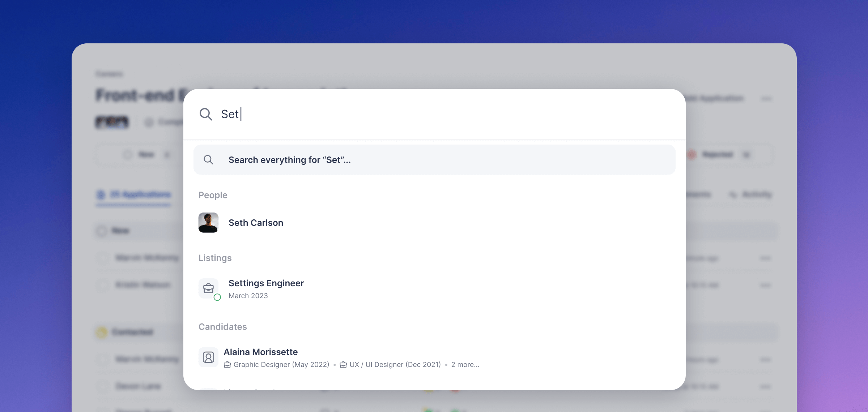Click Add Application button in background window

click(x=714, y=98)
